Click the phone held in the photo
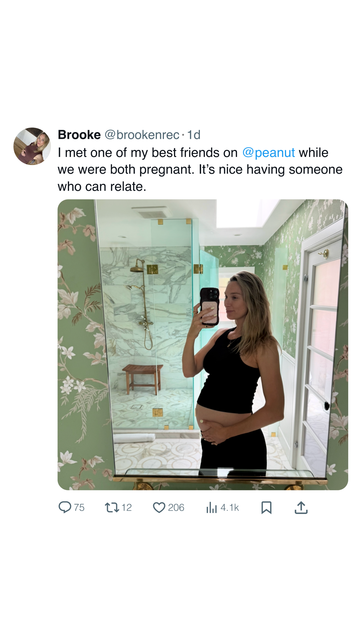Screen dimensions: 362x644 pos(210,307)
